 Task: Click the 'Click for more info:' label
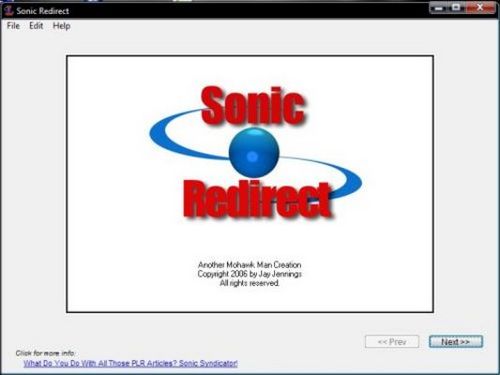(45, 353)
